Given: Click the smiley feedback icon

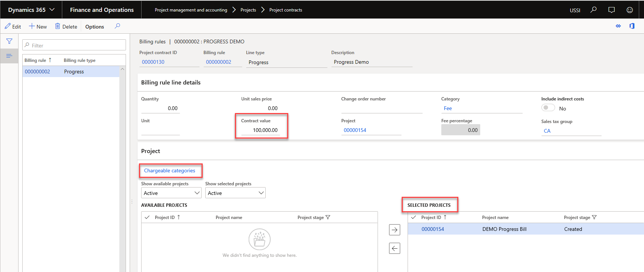Looking at the screenshot, I should click(630, 10).
